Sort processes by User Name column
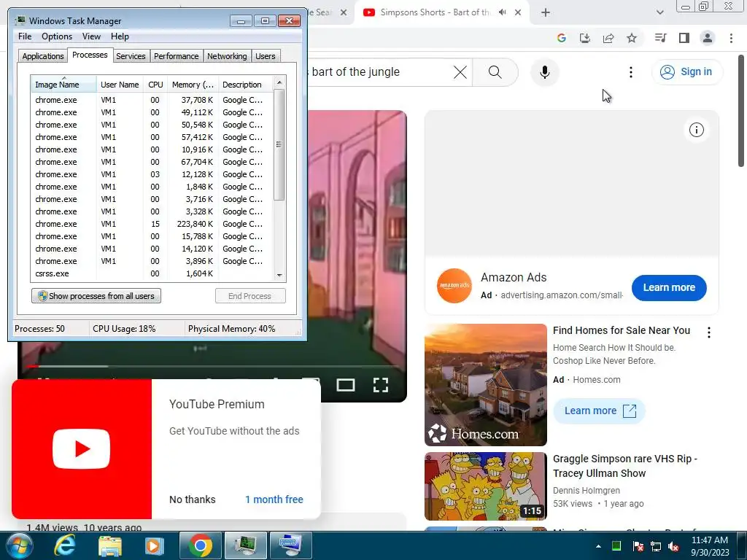 (x=120, y=85)
